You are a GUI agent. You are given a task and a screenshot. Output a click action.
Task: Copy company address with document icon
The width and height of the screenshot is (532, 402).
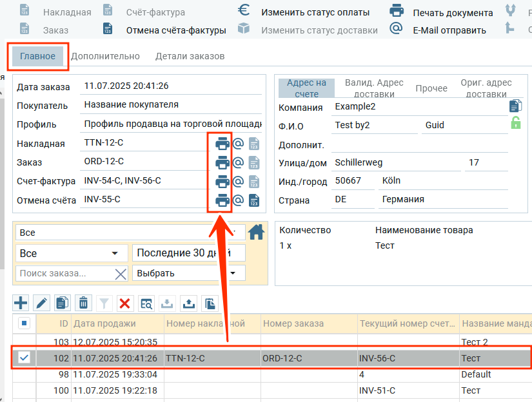(x=515, y=106)
